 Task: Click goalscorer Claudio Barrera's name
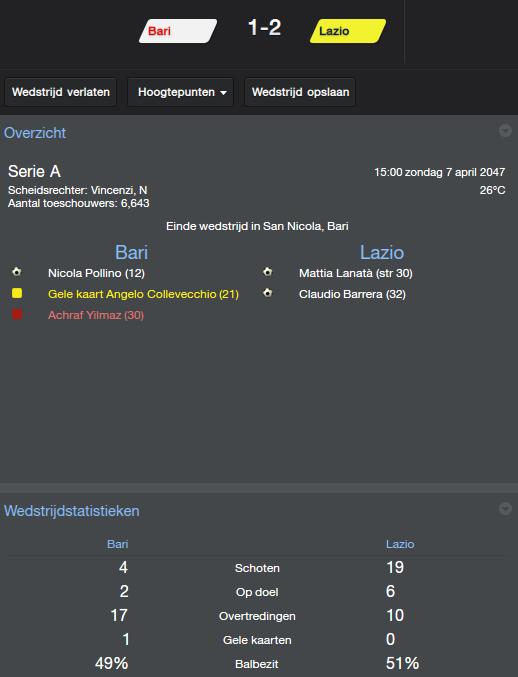tap(341, 294)
